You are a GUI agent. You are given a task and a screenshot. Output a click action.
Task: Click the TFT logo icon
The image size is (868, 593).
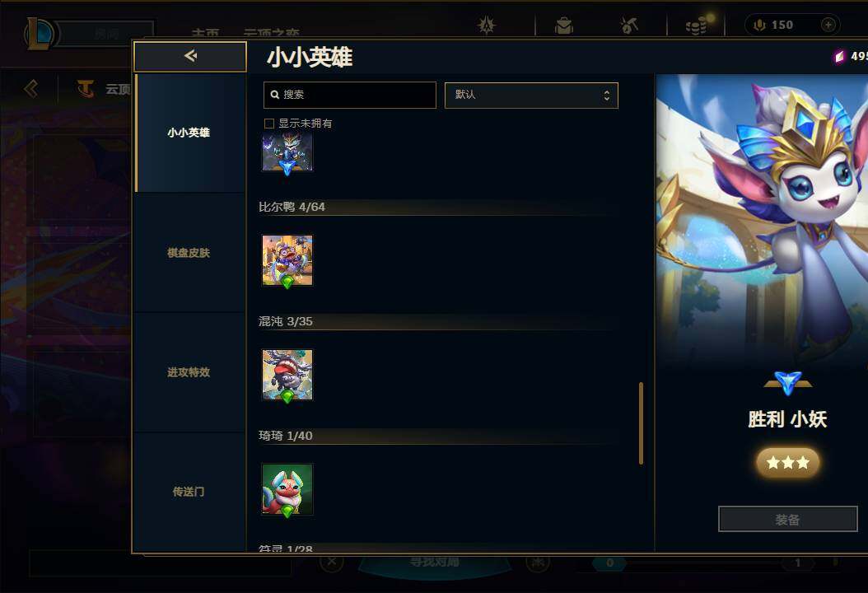pyautogui.click(x=86, y=89)
